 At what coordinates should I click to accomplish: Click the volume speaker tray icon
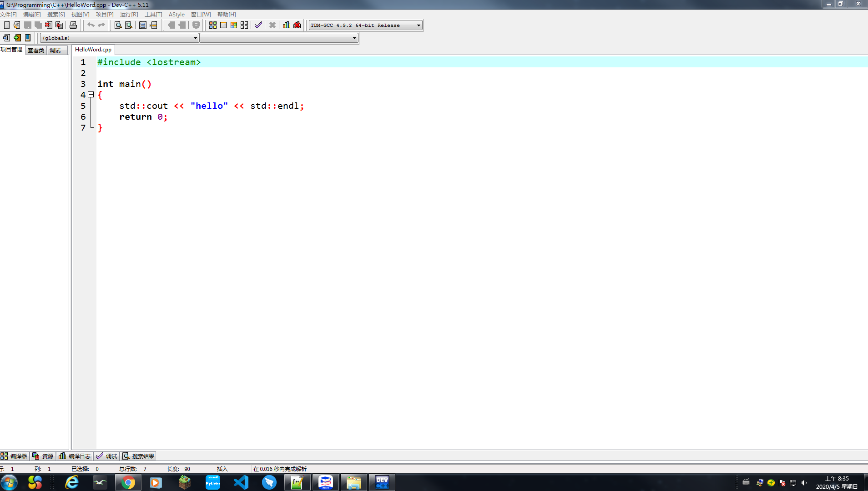pos(804,483)
